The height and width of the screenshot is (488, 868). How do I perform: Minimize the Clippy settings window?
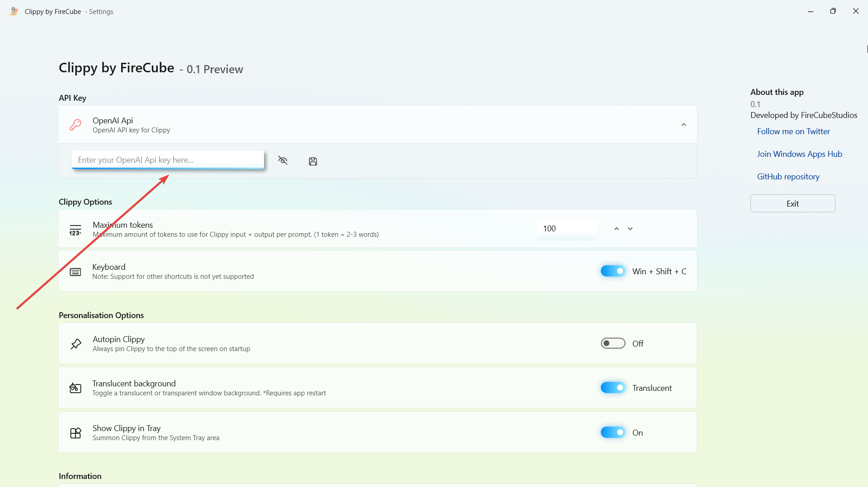[x=811, y=11]
